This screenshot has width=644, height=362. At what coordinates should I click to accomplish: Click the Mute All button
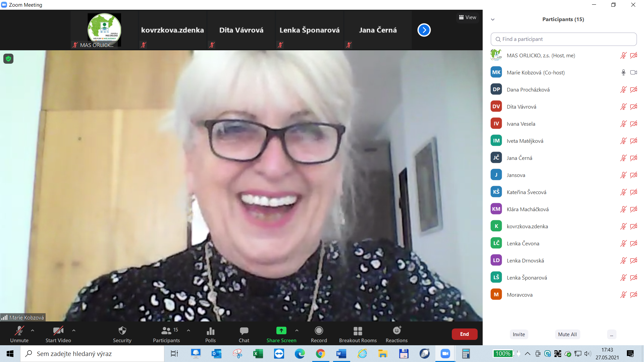pyautogui.click(x=567, y=335)
